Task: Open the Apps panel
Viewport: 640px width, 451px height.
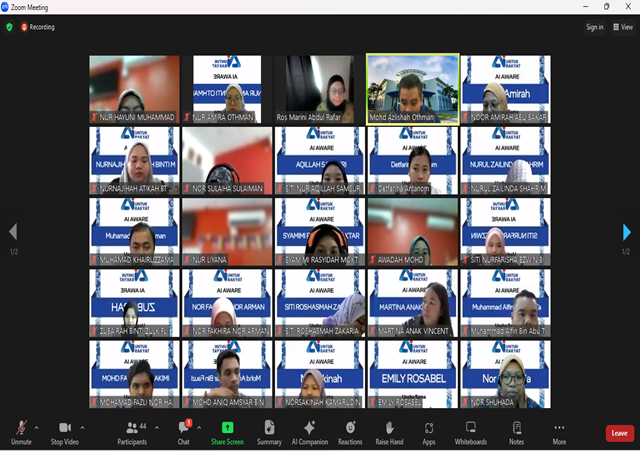Action: coord(428,432)
